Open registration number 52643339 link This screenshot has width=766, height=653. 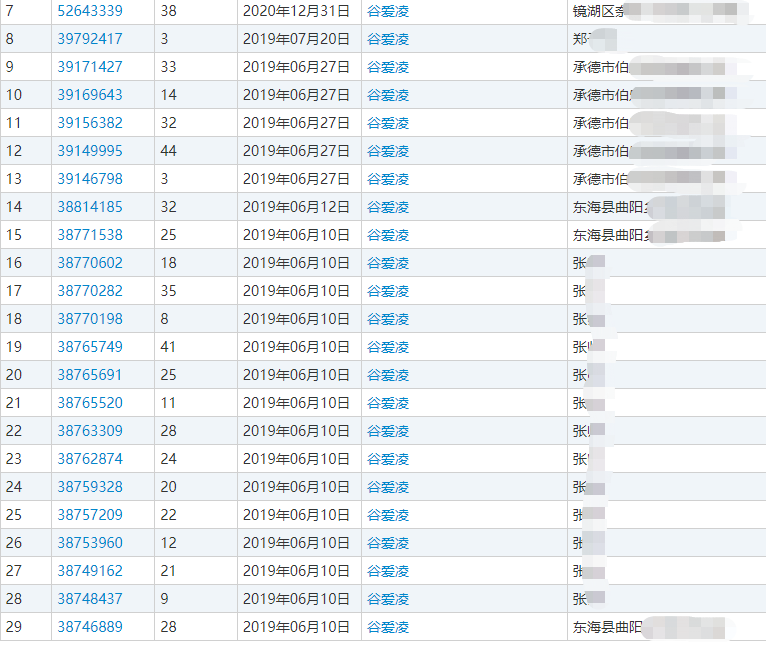pos(90,11)
